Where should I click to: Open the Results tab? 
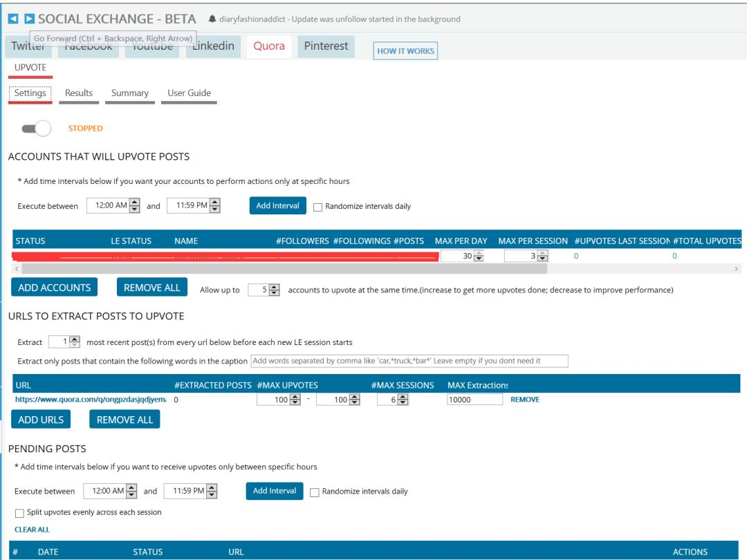tap(79, 93)
